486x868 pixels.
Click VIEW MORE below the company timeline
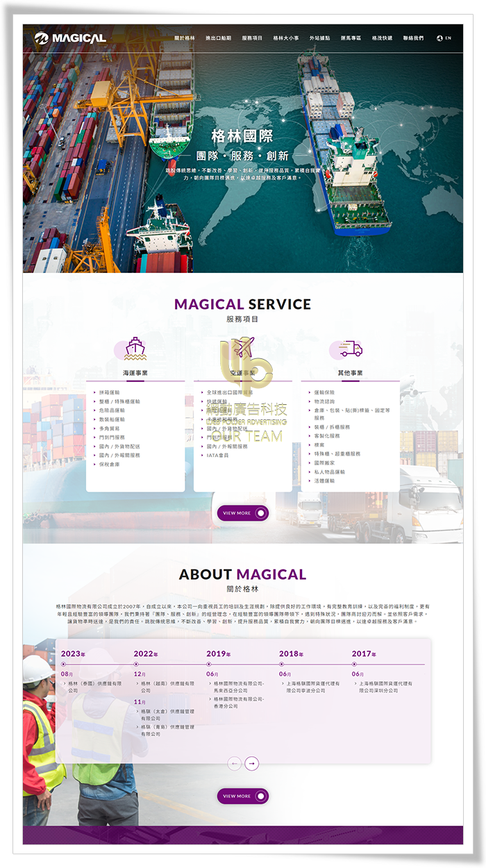tap(242, 796)
